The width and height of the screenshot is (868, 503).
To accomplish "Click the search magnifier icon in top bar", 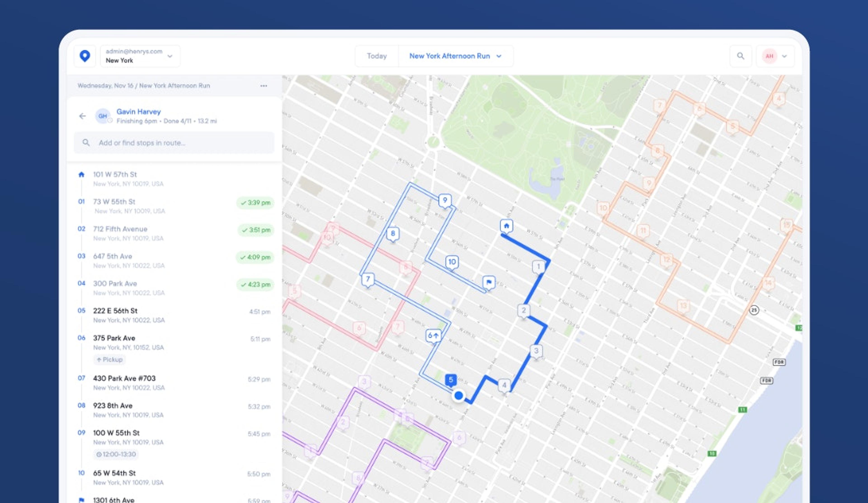I will pyautogui.click(x=740, y=56).
